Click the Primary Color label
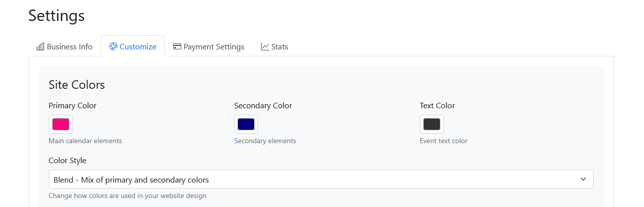 [73, 106]
